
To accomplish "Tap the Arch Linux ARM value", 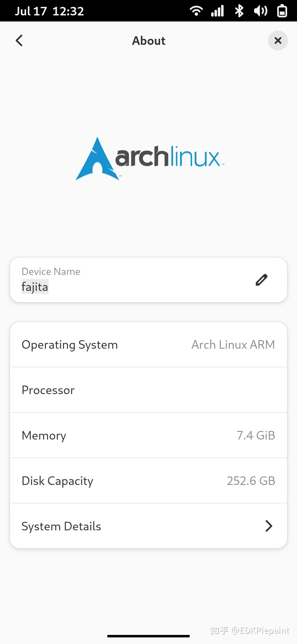I will click(233, 345).
